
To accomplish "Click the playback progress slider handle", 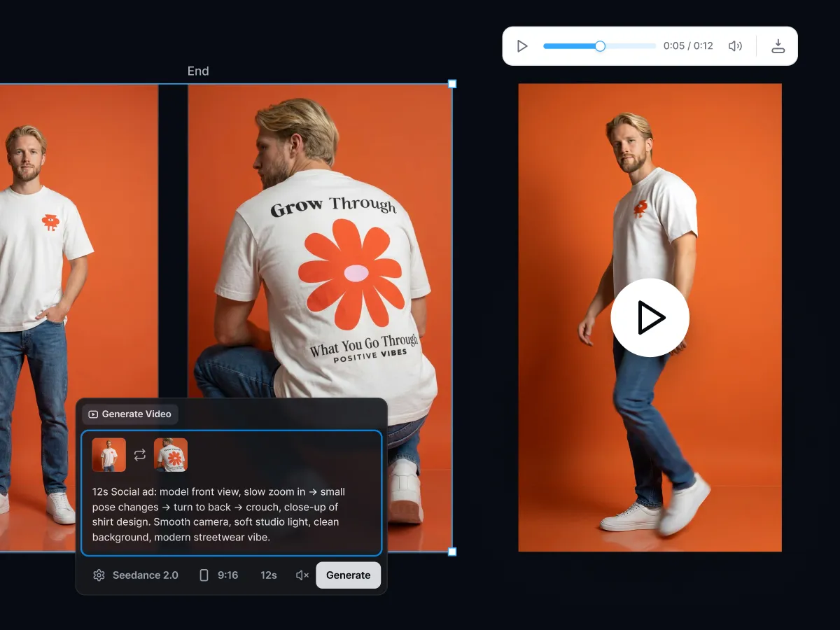I will click(x=600, y=46).
